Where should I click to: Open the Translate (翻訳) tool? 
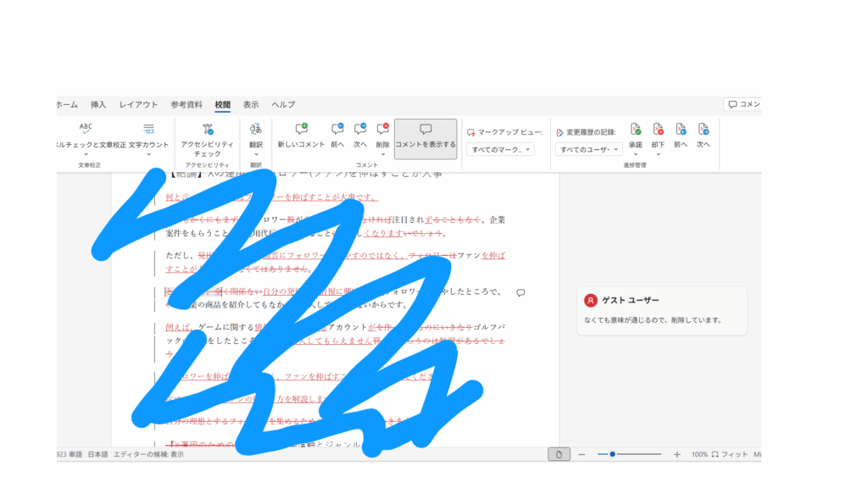coord(255,130)
